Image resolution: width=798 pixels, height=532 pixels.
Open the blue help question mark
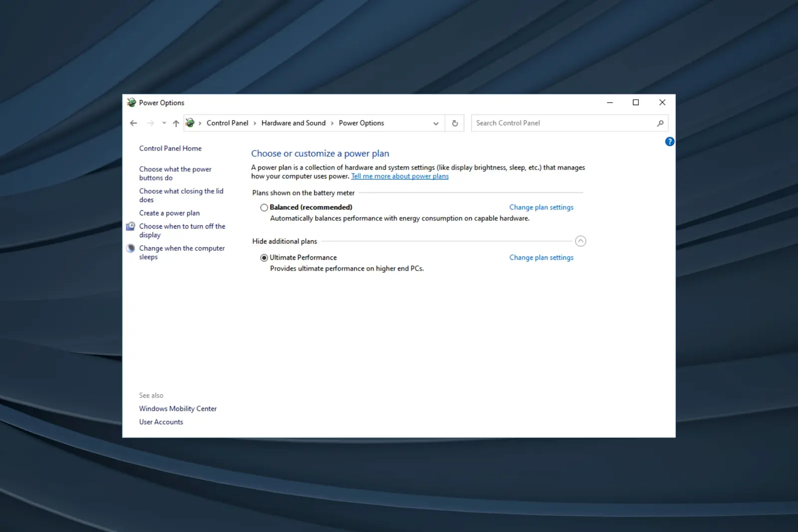point(669,142)
